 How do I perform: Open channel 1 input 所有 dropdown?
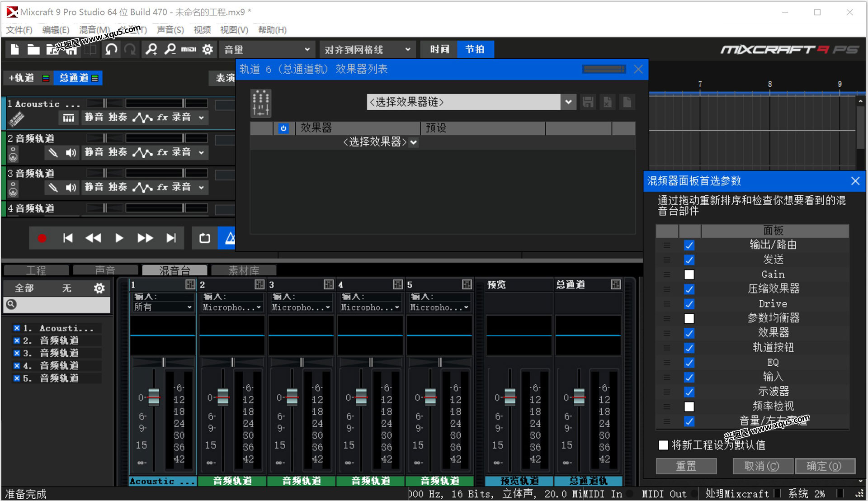163,307
